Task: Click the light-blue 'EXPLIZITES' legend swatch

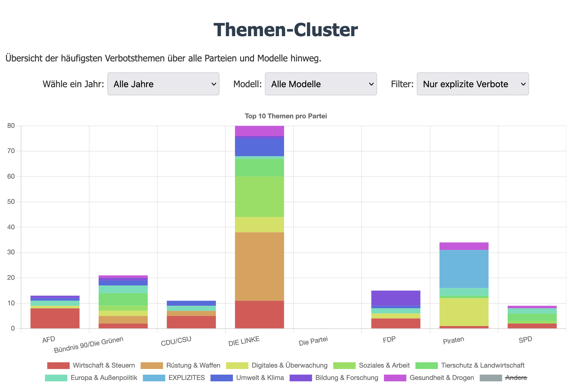Action: coord(154,378)
